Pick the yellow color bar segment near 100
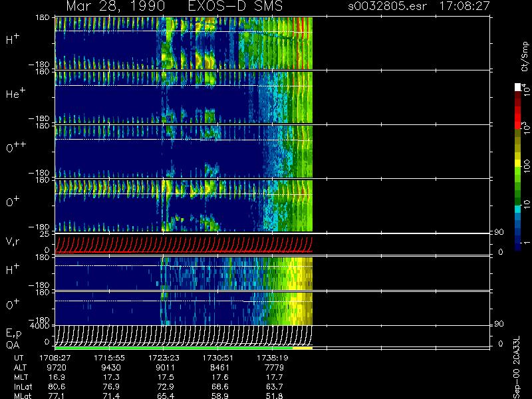Screen dimensions: 532x399 (518, 164)
